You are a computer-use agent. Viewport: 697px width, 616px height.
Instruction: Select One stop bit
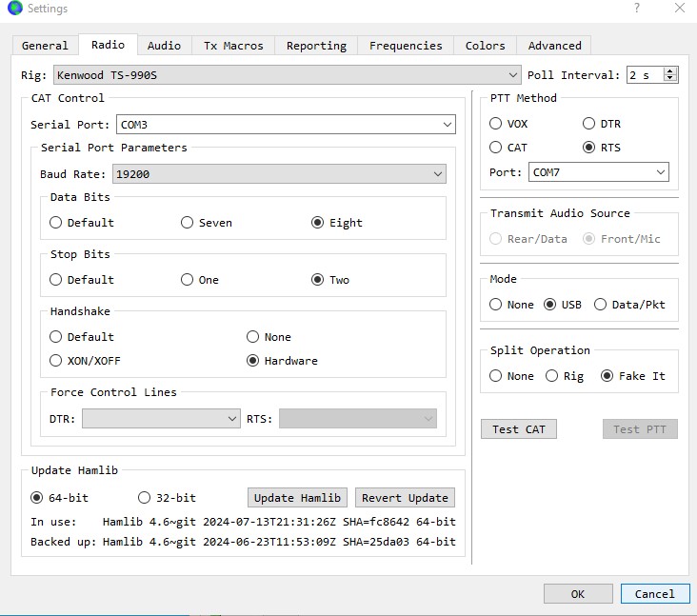pos(200,280)
